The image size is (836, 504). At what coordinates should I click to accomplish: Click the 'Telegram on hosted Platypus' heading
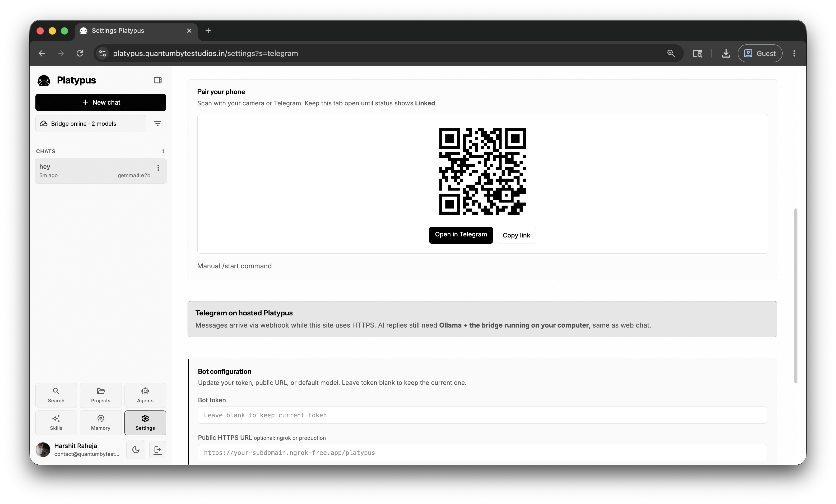click(x=244, y=313)
